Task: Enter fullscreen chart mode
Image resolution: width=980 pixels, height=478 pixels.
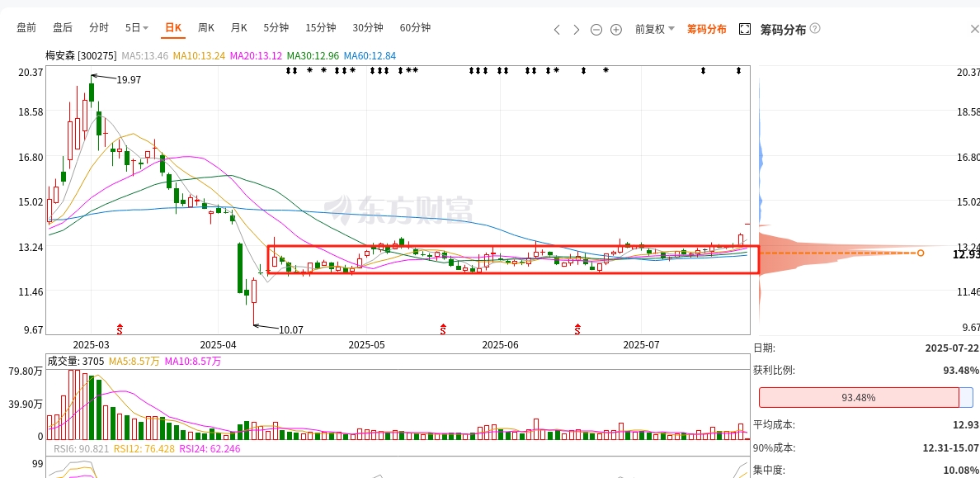Action: (x=744, y=29)
